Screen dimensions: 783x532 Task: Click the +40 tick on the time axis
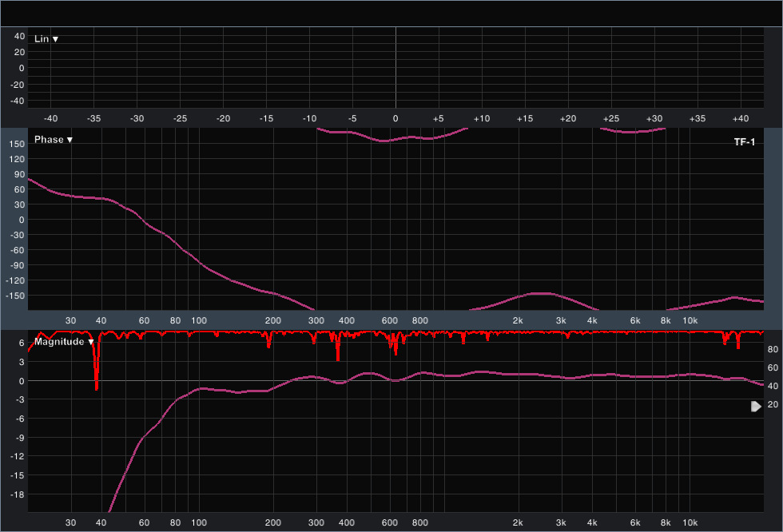(x=740, y=118)
